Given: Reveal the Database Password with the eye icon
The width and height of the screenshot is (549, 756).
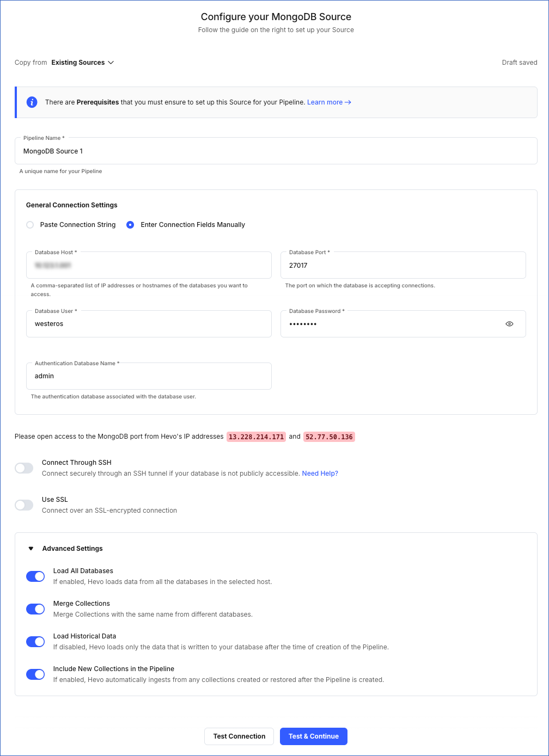Looking at the screenshot, I should tap(509, 324).
